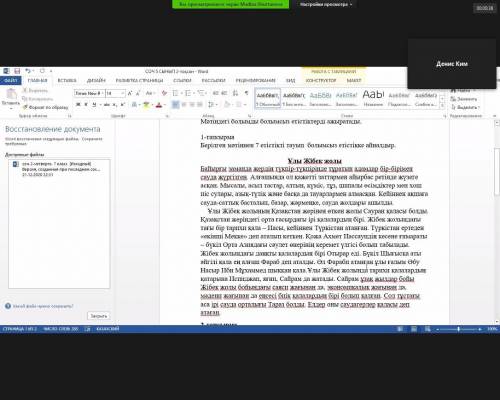Select the recovered 'соч 2-четверть 7 класс' file
The width and height of the screenshot is (500, 400).
tap(59, 169)
